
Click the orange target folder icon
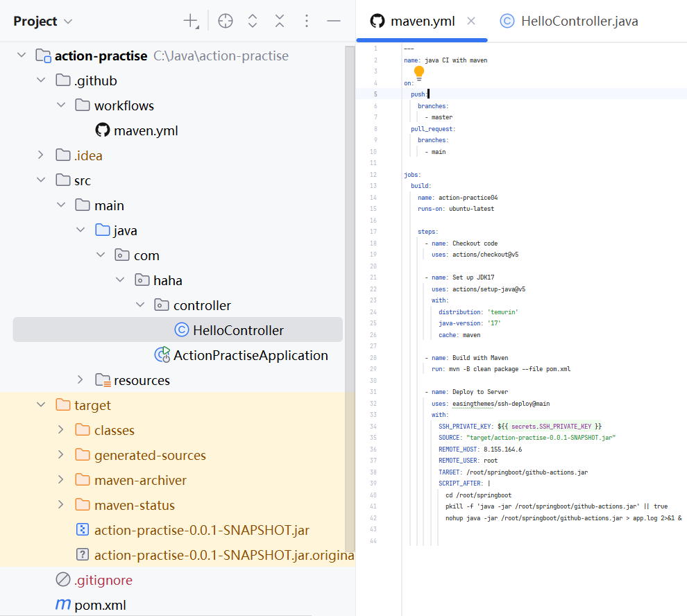pos(63,405)
